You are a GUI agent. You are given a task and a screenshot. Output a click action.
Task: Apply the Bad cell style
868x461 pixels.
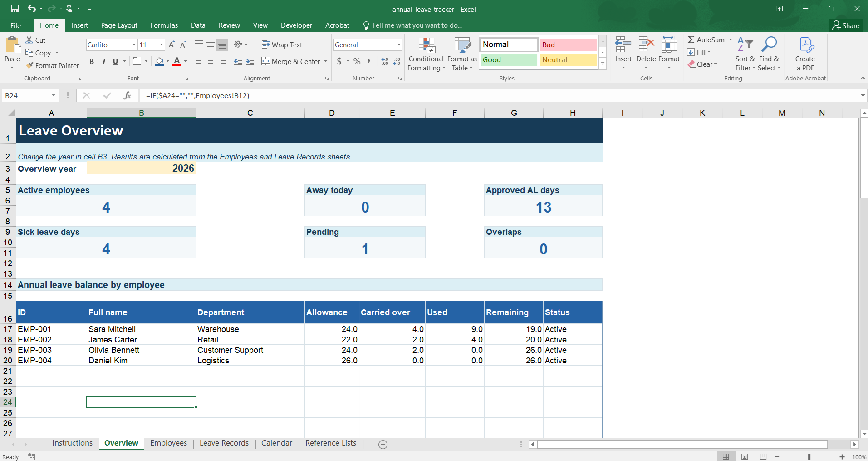pyautogui.click(x=568, y=45)
